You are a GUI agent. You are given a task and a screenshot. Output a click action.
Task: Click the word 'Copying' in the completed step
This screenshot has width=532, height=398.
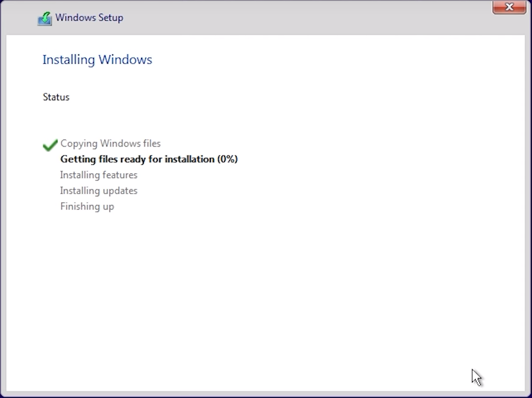(79, 143)
